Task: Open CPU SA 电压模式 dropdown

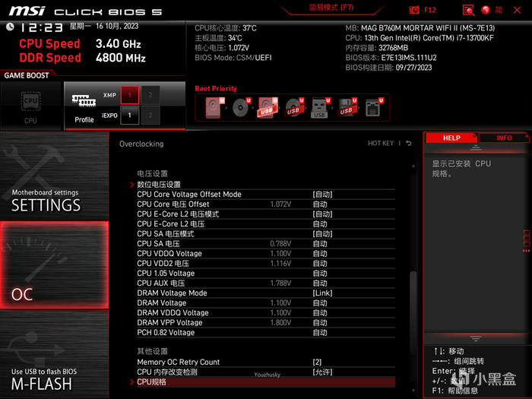Action: point(322,234)
